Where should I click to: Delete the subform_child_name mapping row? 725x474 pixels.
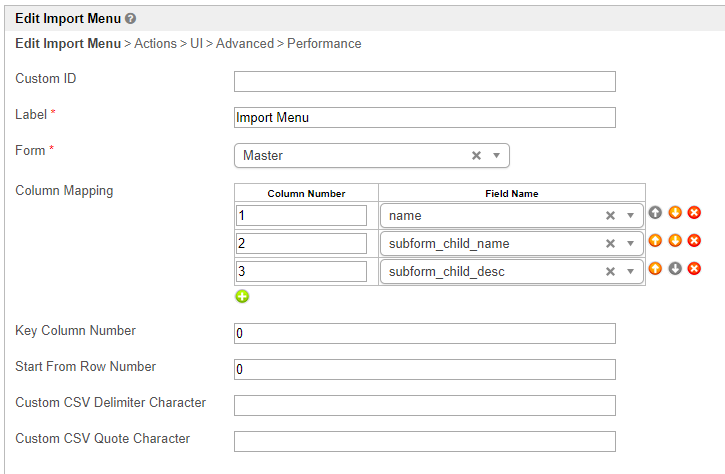(x=694, y=241)
